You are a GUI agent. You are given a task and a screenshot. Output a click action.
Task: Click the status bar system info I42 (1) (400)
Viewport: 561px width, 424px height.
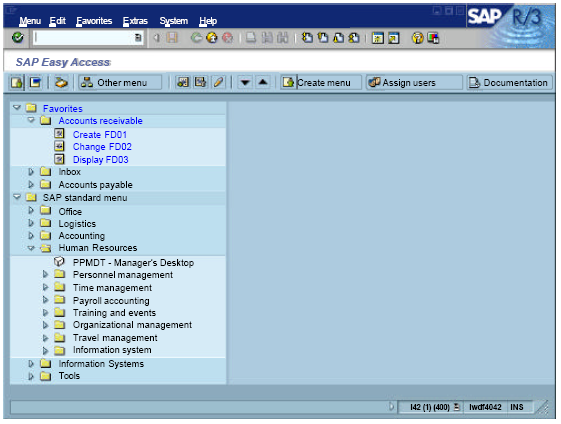point(429,407)
